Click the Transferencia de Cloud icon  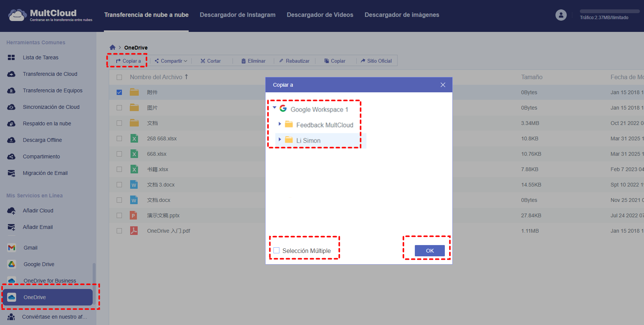(11, 74)
